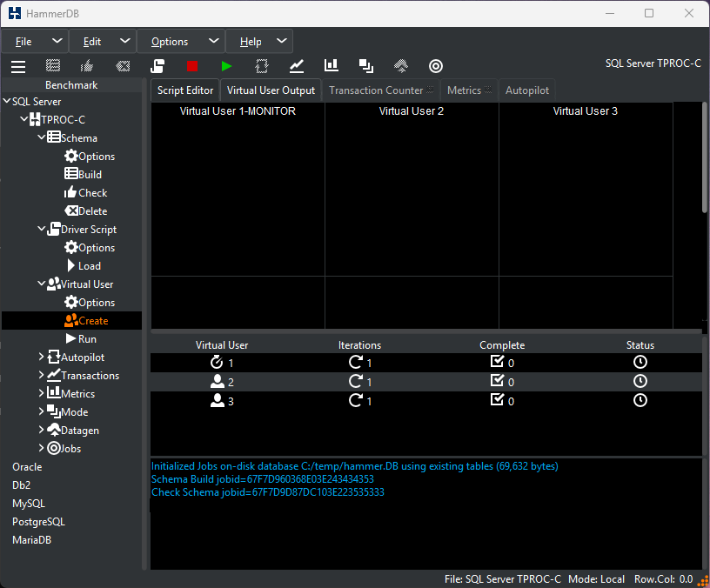Viewport: 710px width, 588px height.
Task: Select Virtual User Run in the tree
Action: point(82,338)
